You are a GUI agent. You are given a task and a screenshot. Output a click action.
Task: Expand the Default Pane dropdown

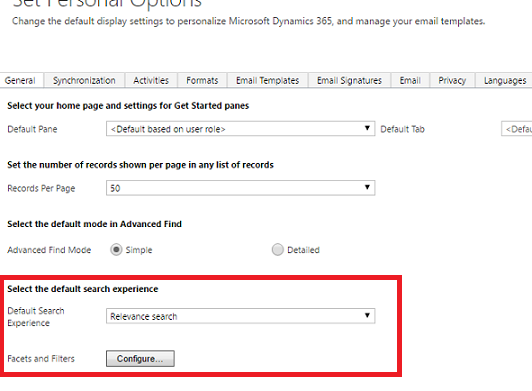[x=241, y=129]
